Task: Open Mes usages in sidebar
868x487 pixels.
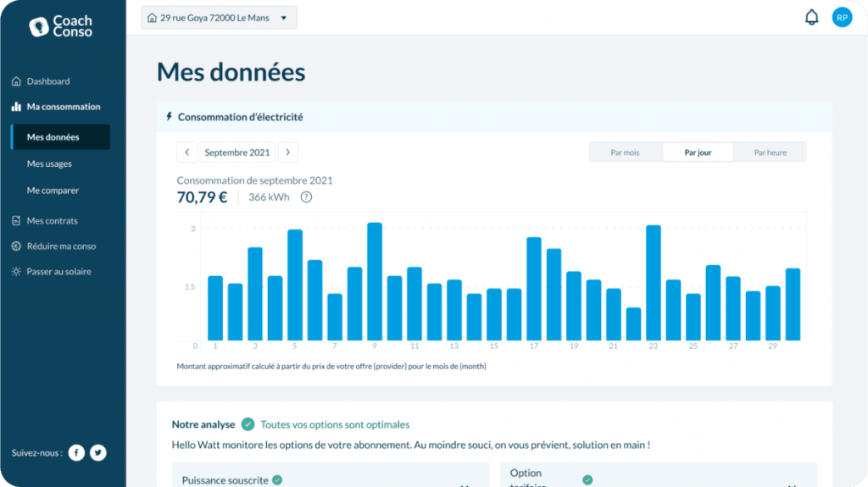Action: (x=49, y=163)
